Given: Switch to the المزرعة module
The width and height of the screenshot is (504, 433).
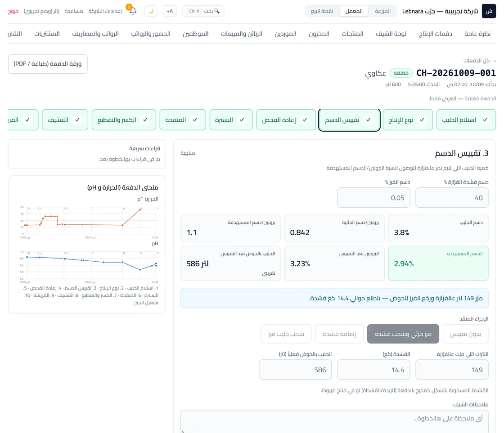Looking at the screenshot, I should pos(382,11).
